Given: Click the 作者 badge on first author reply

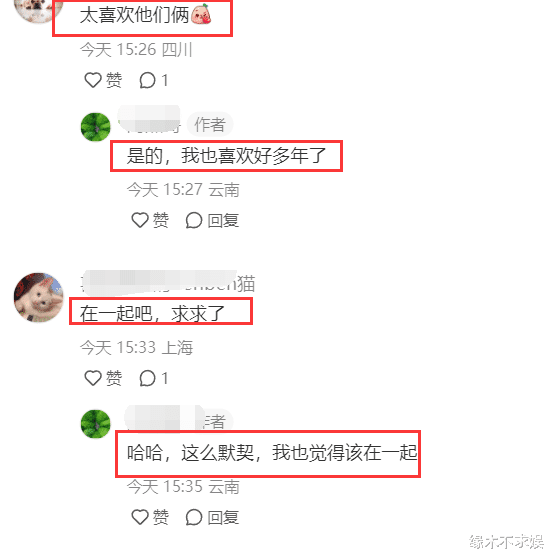Looking at the screenshot, I should 210,124.
